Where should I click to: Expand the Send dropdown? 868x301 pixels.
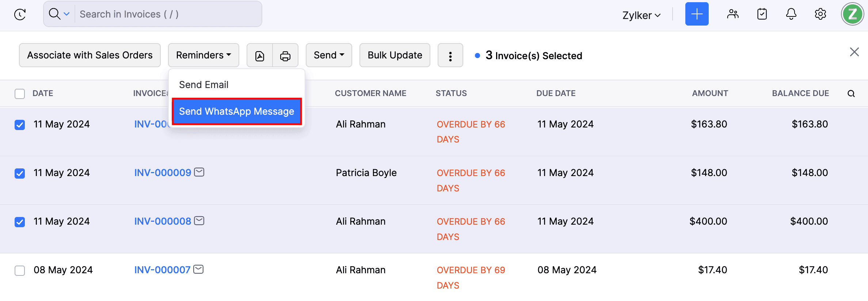329,55
